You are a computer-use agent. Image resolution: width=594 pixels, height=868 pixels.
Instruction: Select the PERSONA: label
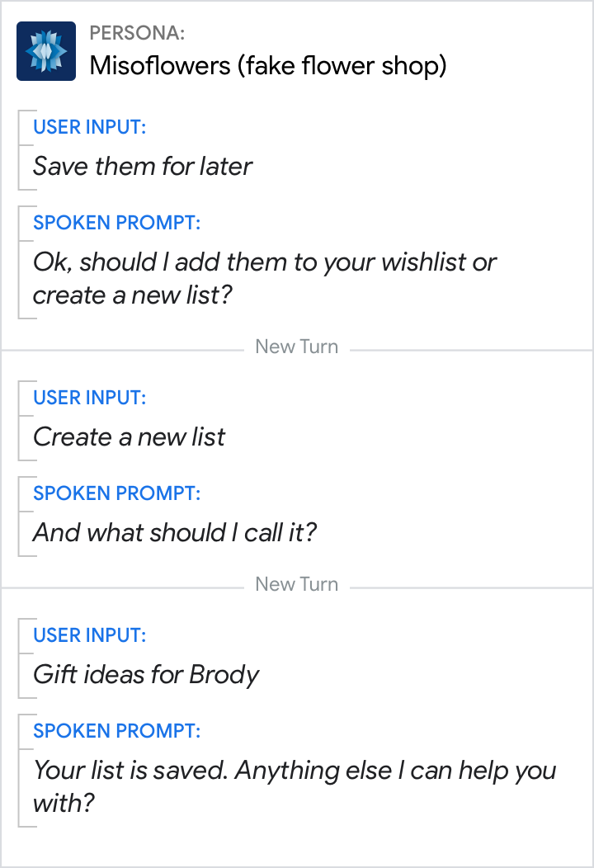(x=137, y=33)
